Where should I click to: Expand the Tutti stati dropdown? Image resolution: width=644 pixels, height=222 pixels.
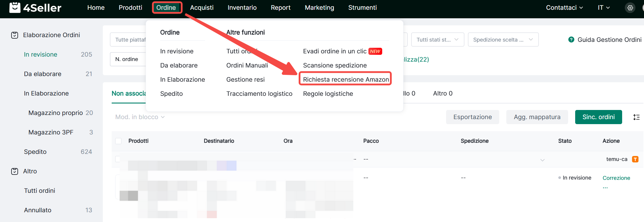[437, 40]
